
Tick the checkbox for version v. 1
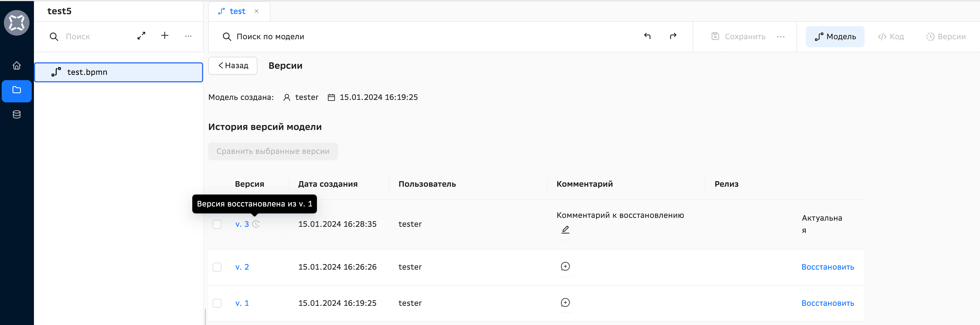pyautogui.click(x=217, y=303)
